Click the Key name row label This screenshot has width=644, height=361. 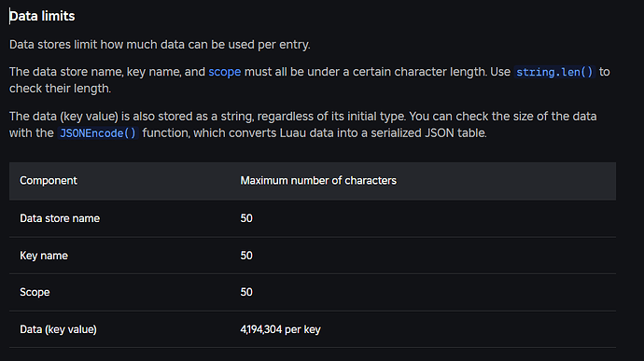tap(44, 256)
